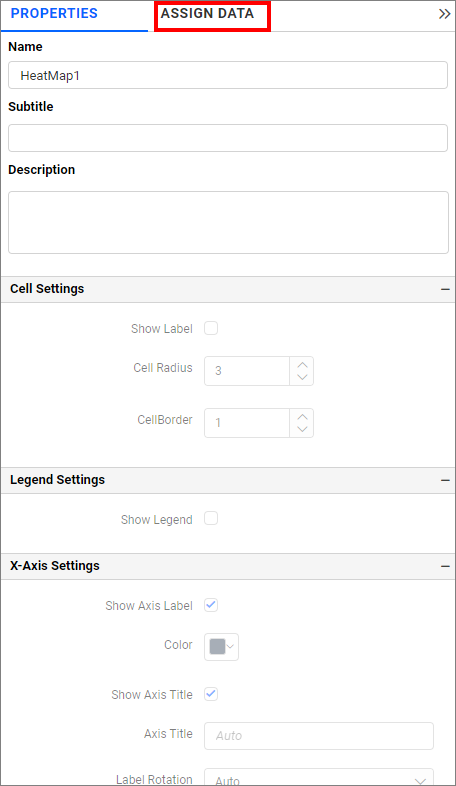The height and width of the screenshot is (786, 456).
Task: Collapse the Legend Settings section
Action: 445,480
